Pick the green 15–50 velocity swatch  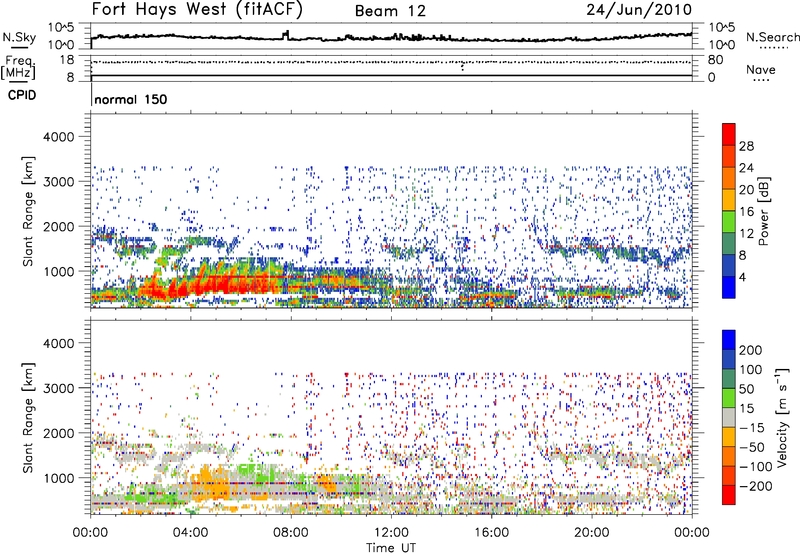(729, 398)
